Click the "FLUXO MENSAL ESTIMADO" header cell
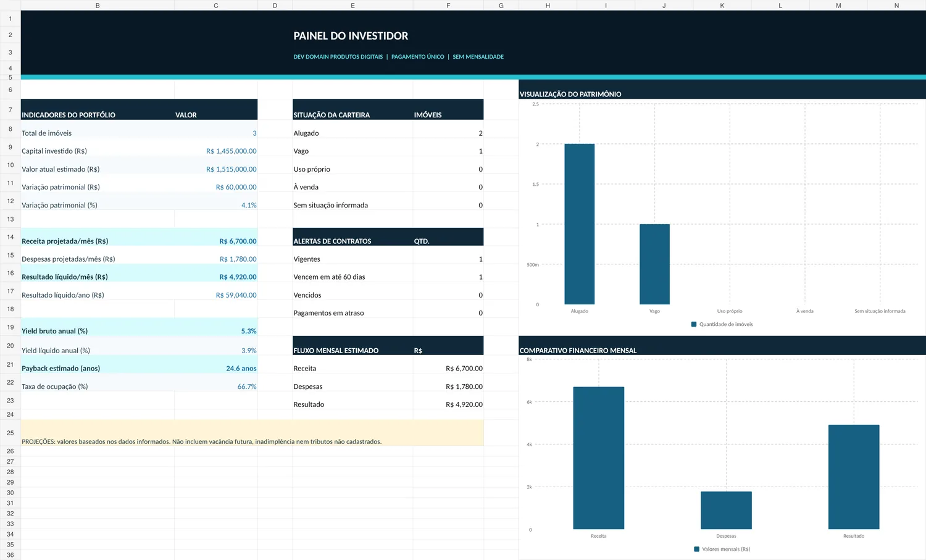This screenshot has width=926, height=560. click(x=352, y=346)
